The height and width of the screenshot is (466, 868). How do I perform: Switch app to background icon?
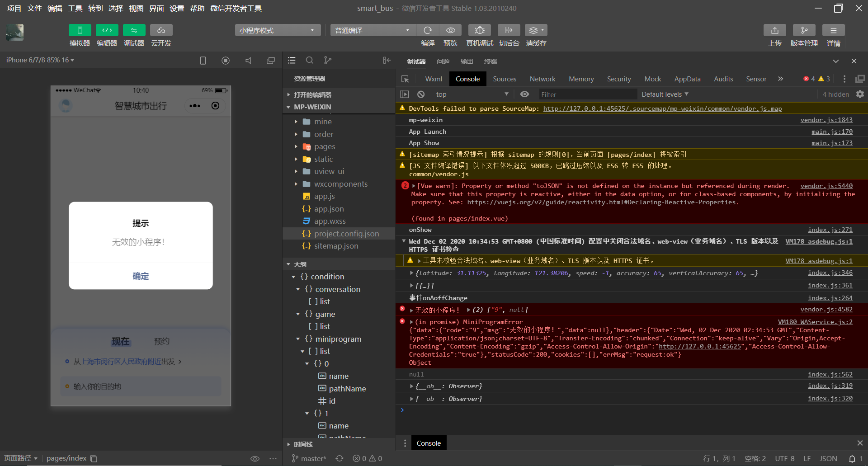(x=509, y=30)
